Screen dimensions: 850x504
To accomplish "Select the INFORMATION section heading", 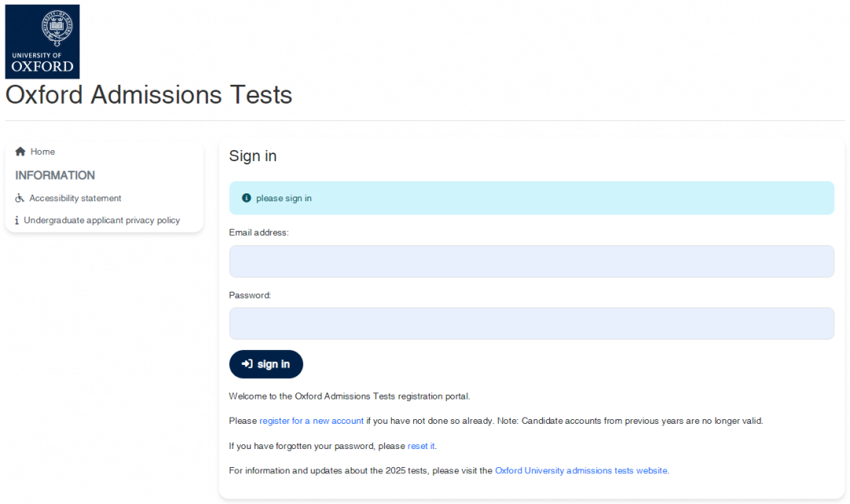I will (55, 175).
